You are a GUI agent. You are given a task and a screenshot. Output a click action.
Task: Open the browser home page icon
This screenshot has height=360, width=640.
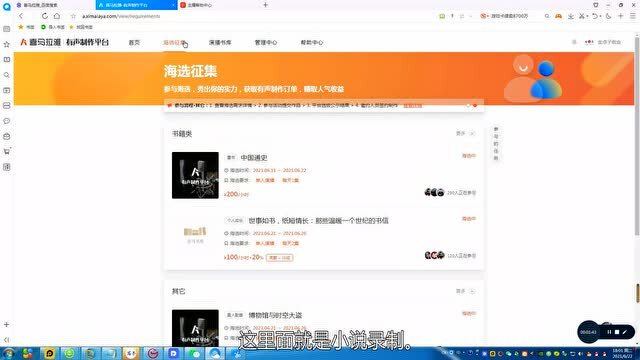click(x=57, y=16)
